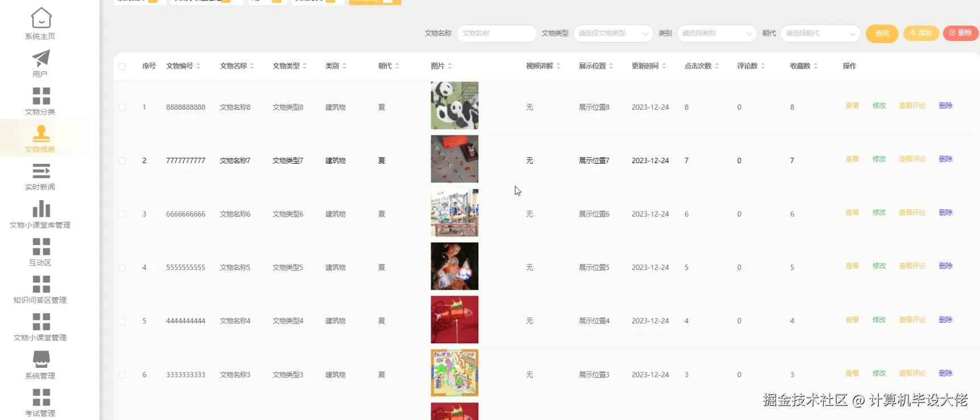Check the row with 7777777777
Image resolution: width=980 pixels, height=420 pixels.
click(x=122, y=161)
